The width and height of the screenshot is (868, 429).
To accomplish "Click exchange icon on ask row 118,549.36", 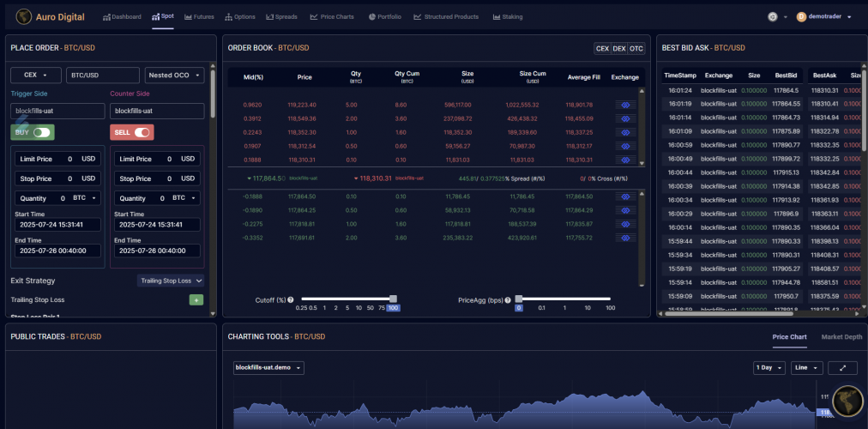I will (x=625, y=118).
